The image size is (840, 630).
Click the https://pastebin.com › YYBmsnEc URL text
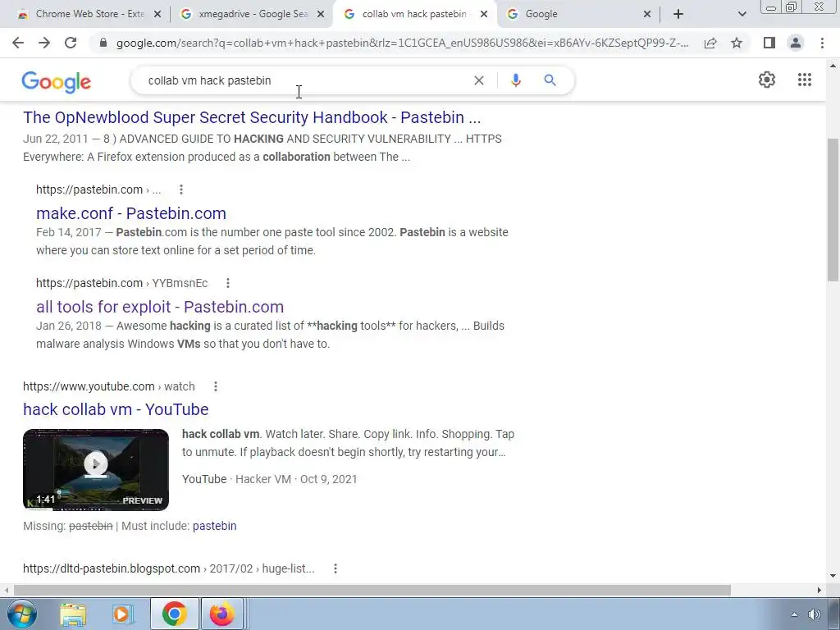(x=121, y=283)
